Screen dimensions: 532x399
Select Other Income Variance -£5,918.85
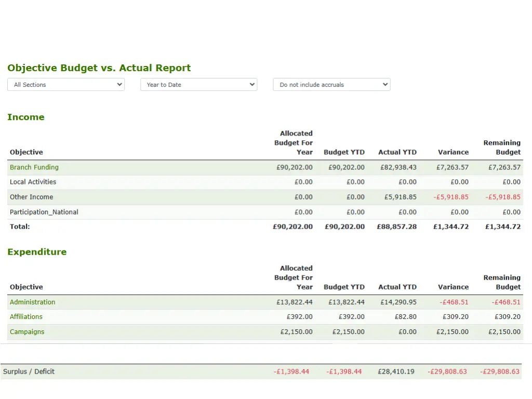click(x=451, y=197)
